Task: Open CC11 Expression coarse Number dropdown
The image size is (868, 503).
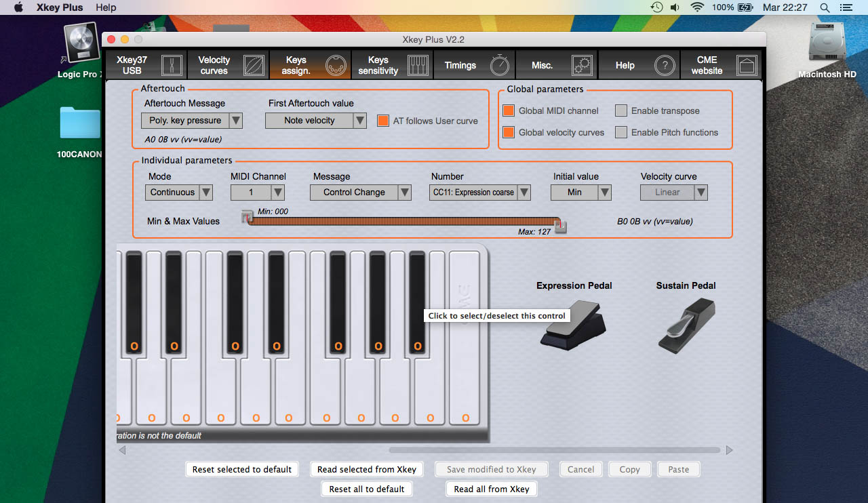Action: tap(524, 193)
